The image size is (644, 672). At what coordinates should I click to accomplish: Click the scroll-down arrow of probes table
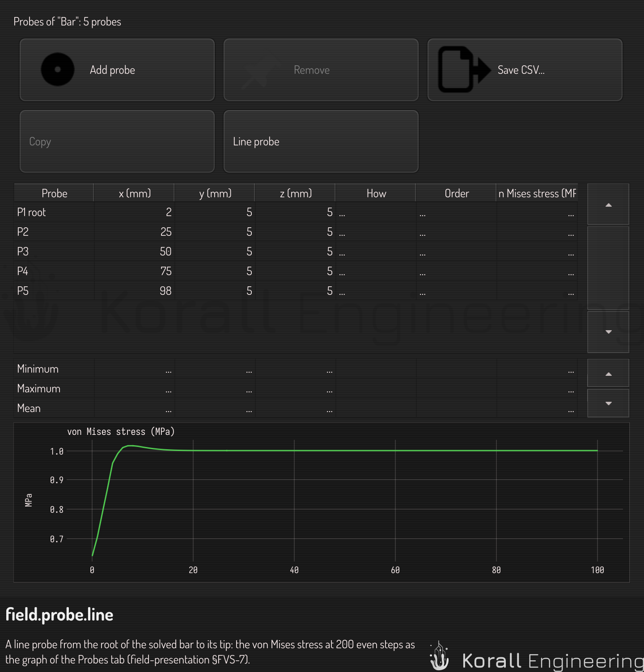(x=608, y=332)
